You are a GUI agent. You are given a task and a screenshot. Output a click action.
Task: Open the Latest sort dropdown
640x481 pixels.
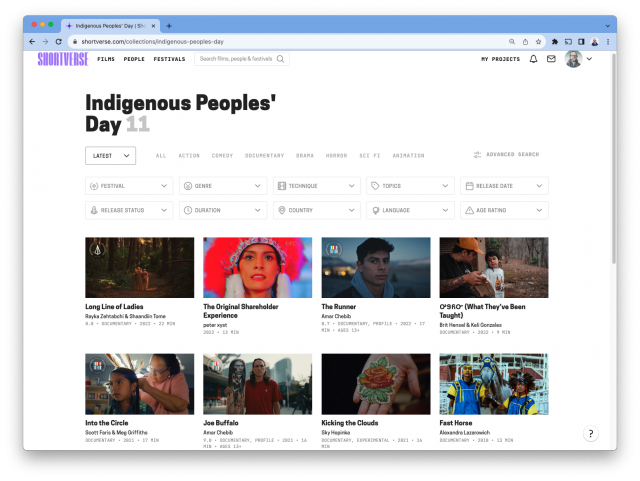click(x=110, y=156)
